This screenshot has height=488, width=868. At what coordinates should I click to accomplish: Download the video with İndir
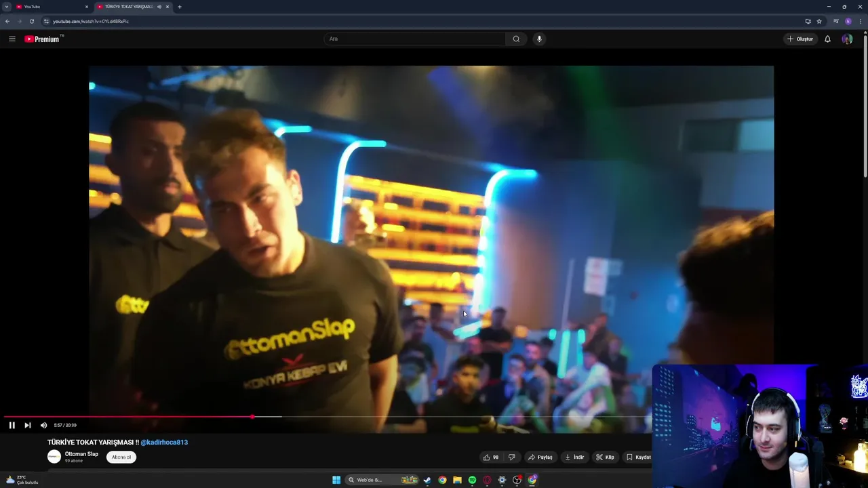(x=574, y=457)
